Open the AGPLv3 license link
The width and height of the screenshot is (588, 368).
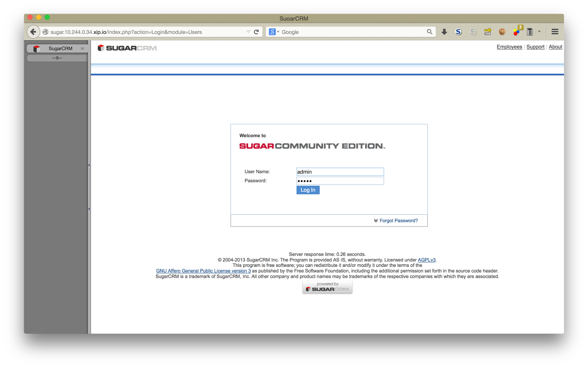pos(427,260)
